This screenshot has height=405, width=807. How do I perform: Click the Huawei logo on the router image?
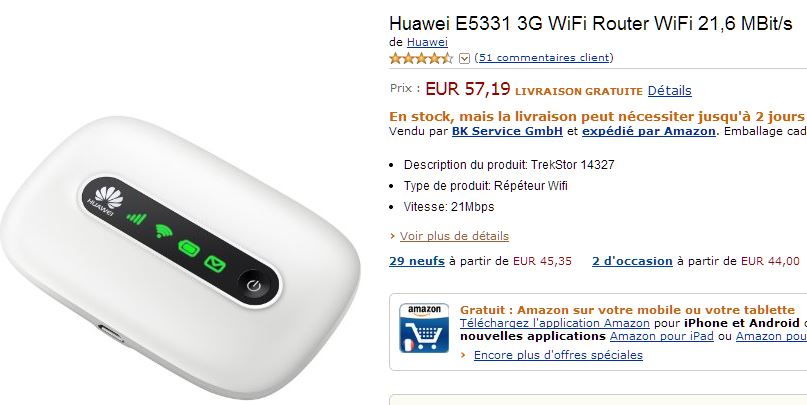click(106, 200)
